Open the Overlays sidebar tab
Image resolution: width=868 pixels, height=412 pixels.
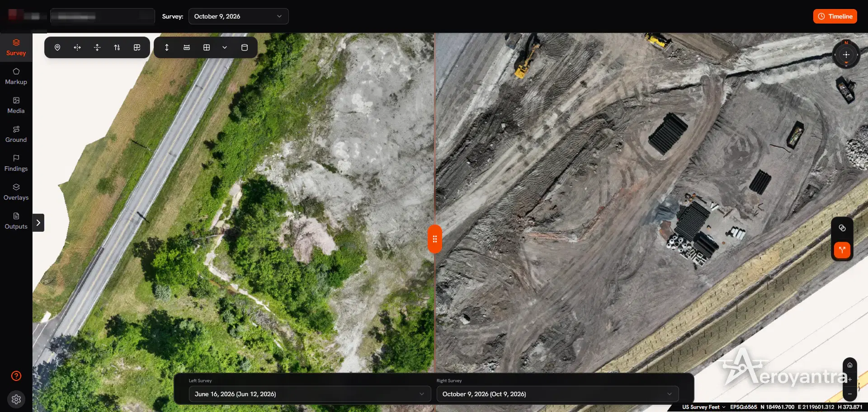pos(16,192)
